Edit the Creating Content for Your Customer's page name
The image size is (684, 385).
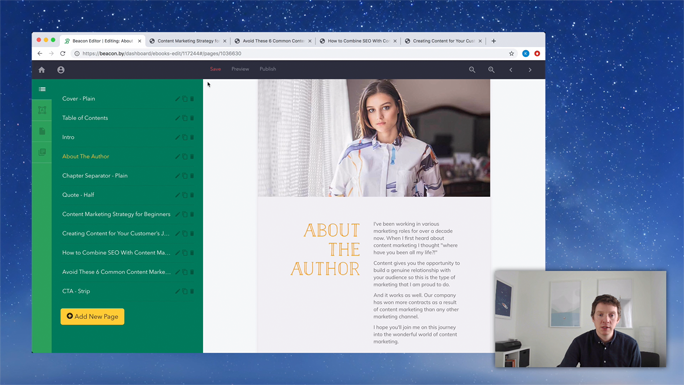click(x=178, y=234)
